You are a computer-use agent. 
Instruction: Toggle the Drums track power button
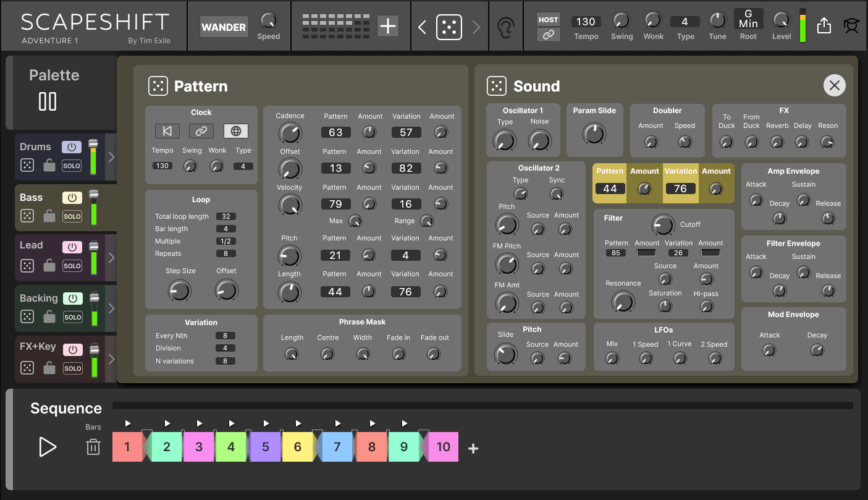coord(72,147)
